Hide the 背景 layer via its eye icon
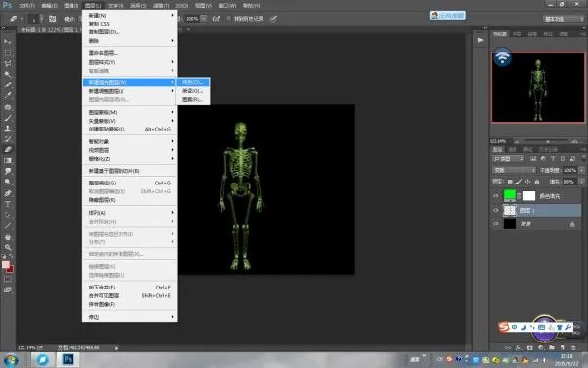 (x=496, y=224)
